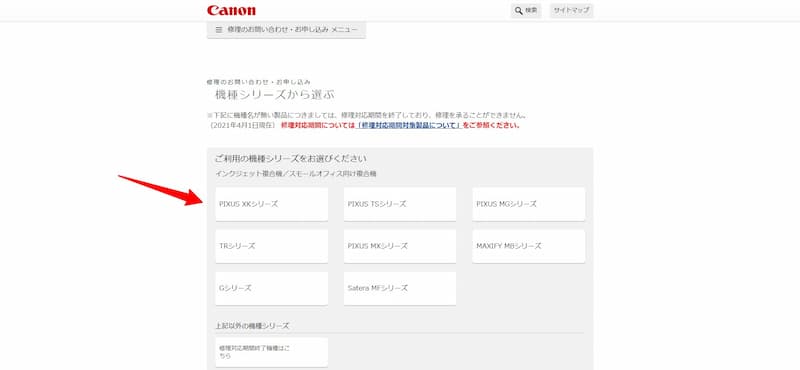Choose the TRシリーズ card

click(x=271, y=246)
